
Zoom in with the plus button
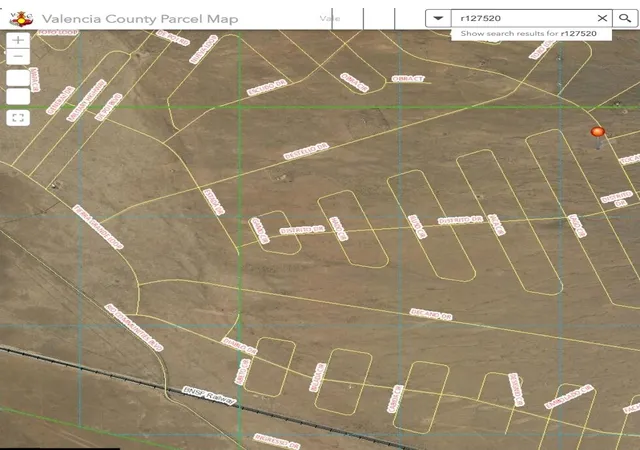click(x=18, y=40)
